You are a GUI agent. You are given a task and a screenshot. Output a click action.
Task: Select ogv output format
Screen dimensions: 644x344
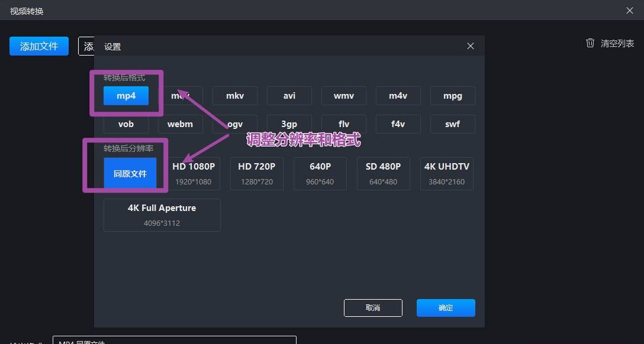235,124
